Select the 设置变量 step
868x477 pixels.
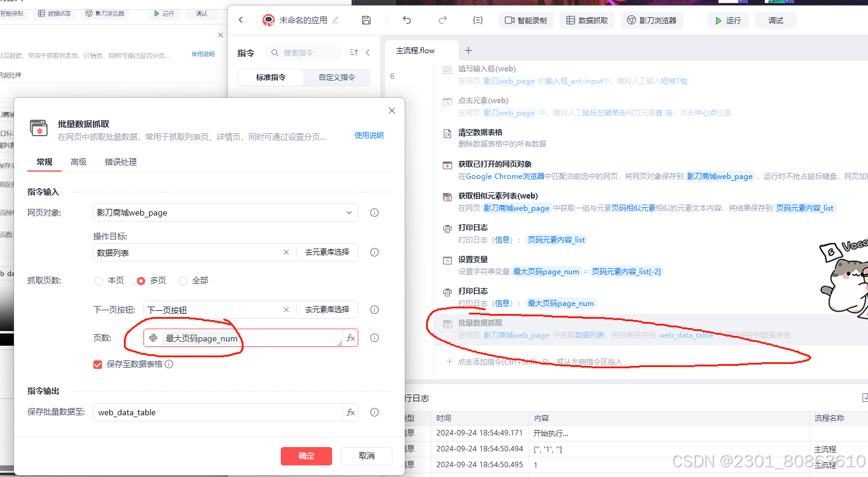tap(650, 265)
